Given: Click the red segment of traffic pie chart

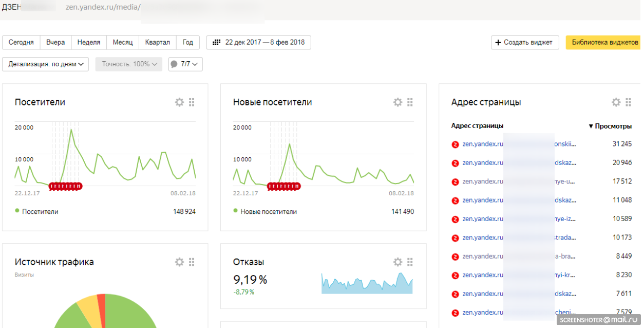Looking at the screenshot, I should pyautogui.click(x=101, y=303).
